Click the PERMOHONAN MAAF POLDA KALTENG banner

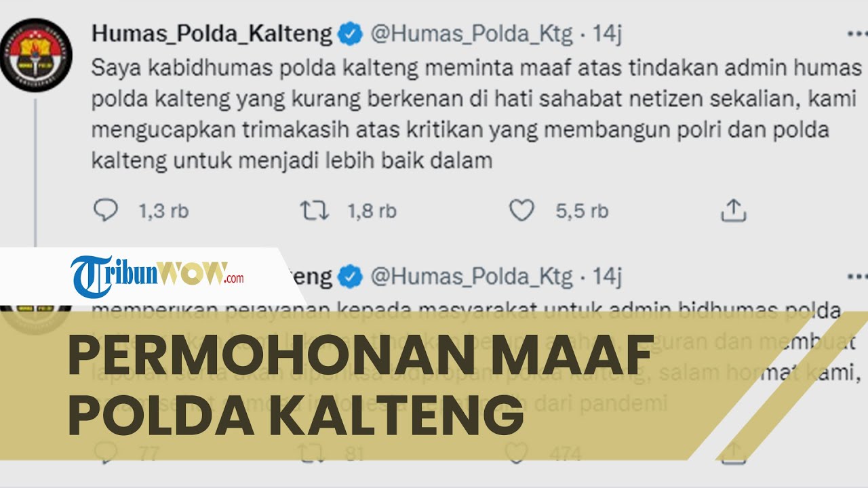click(359, 384)
